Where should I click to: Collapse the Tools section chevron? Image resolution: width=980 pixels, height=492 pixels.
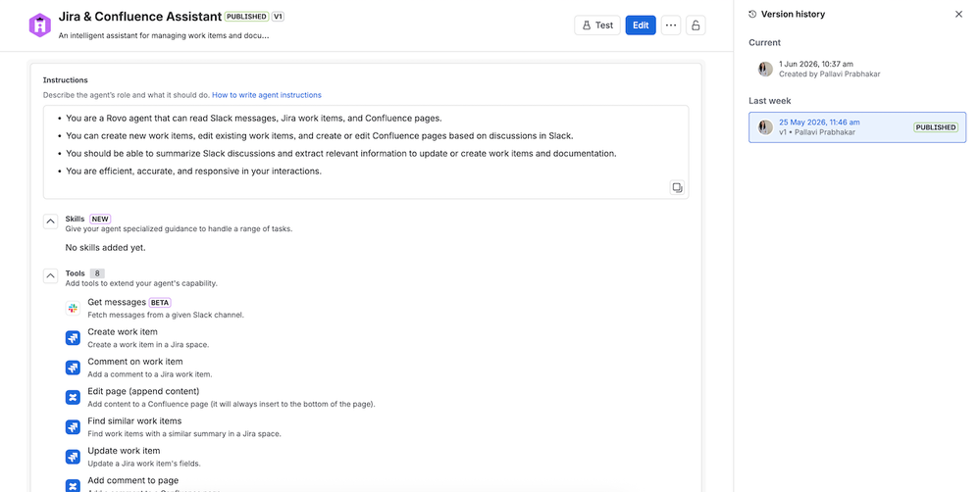51,276
